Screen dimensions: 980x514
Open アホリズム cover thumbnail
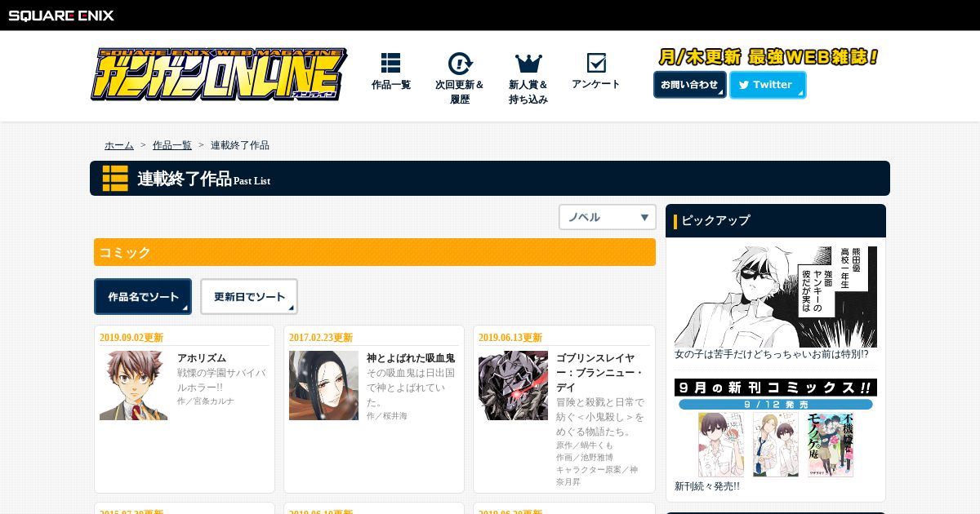[x=133, y=385]
